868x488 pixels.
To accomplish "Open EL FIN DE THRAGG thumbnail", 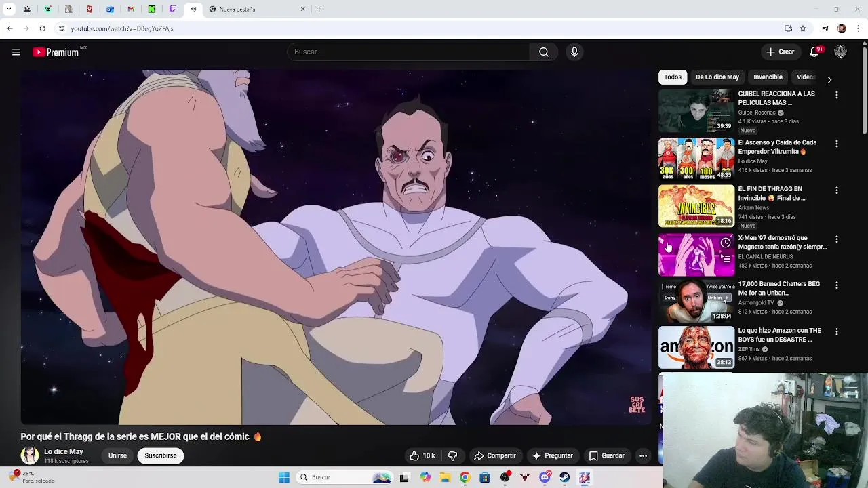I will 696,206.
